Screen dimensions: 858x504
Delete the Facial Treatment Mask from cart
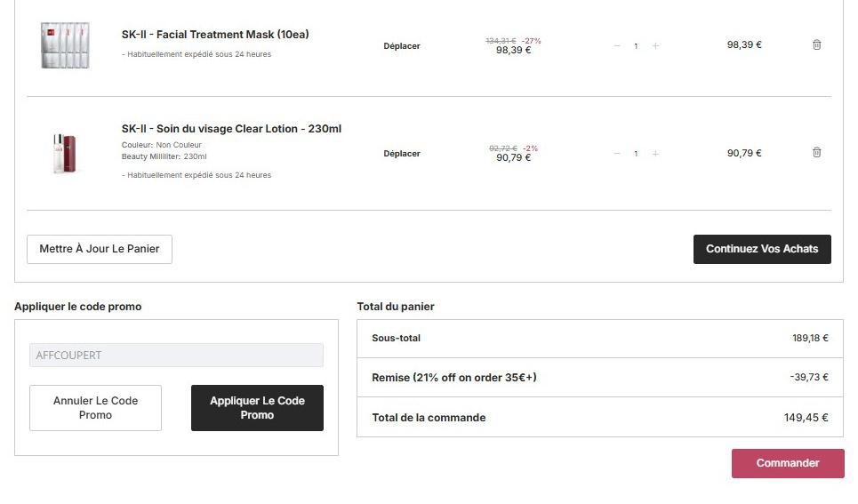816,45
